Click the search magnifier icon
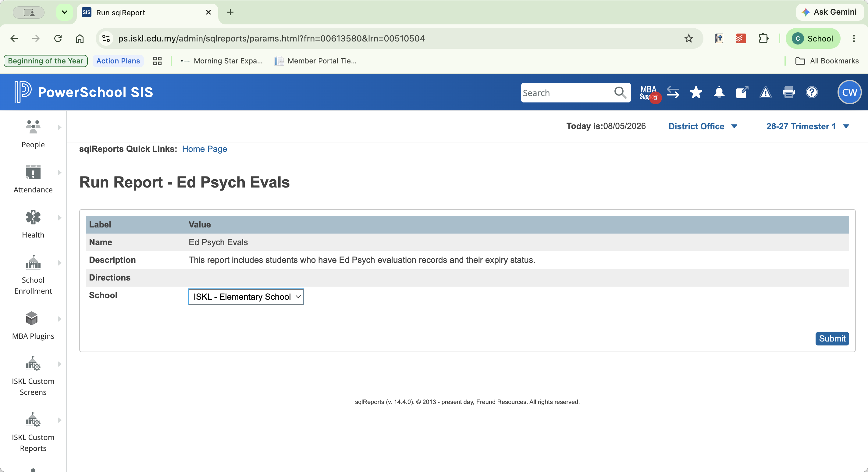868x472 pixels. (620, 92)
